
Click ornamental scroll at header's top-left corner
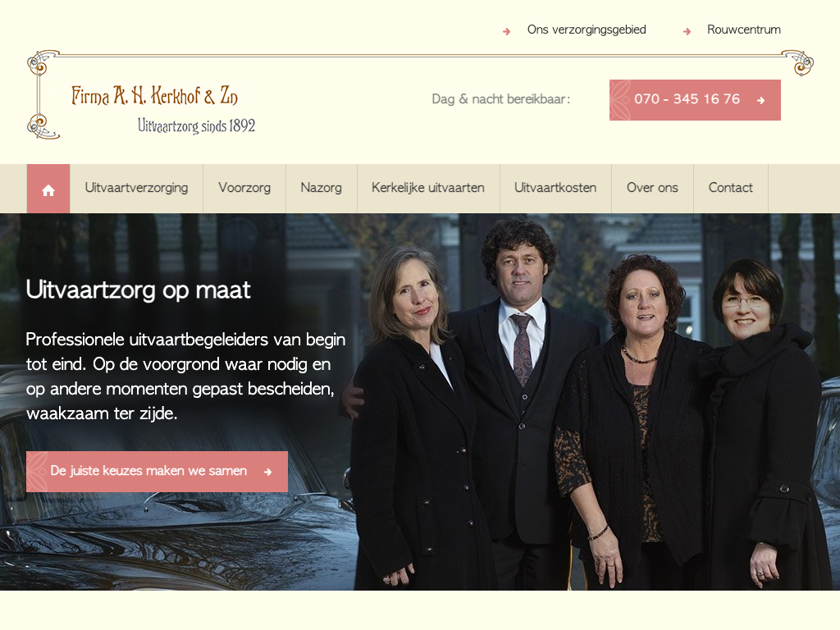pyautogui.click(x=43, y=62)
